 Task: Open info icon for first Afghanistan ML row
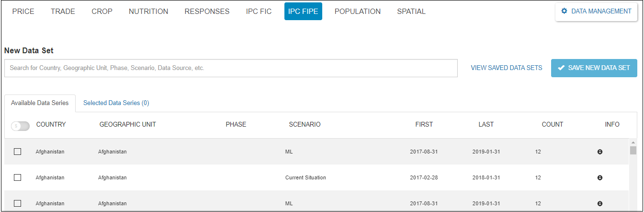(x=599, y=152)
